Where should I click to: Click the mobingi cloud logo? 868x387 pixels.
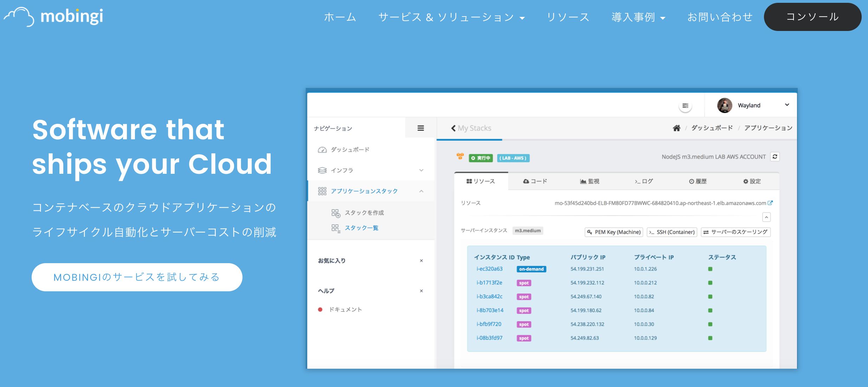tap(53, 16)
